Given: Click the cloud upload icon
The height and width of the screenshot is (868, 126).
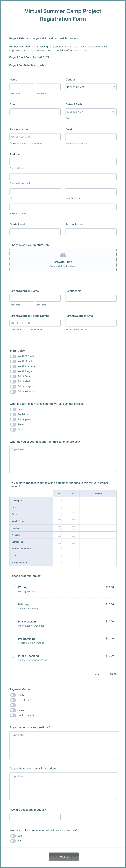Looking at the screenshot, I should tap(63, 255).
